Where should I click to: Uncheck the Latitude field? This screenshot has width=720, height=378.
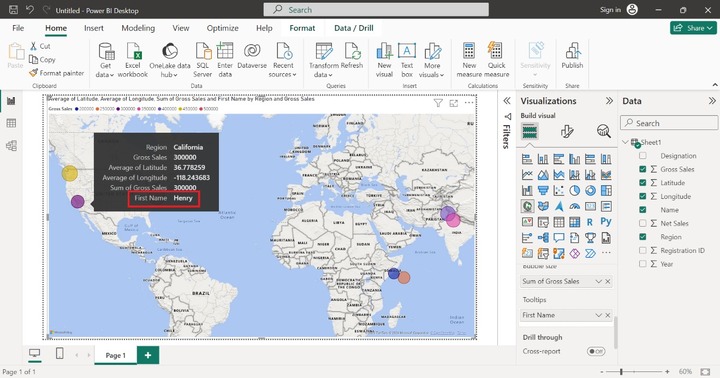pos(643,183)
